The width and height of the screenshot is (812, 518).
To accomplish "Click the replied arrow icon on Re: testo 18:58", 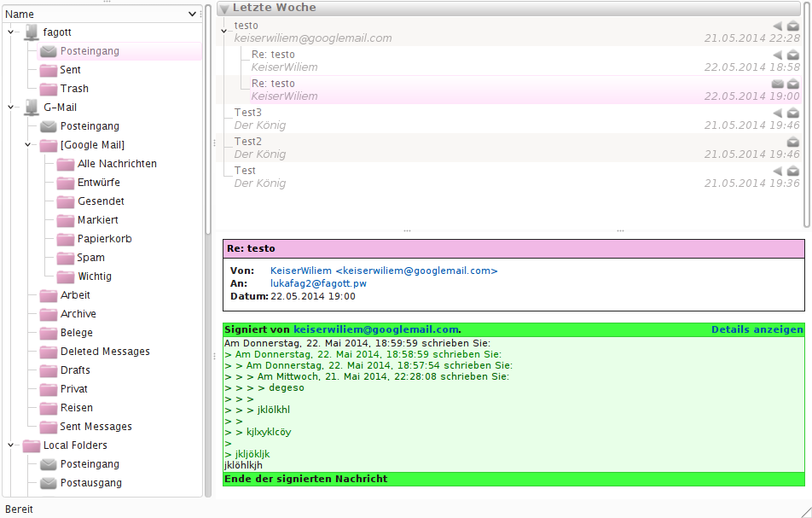I will [x=777, y=55].
